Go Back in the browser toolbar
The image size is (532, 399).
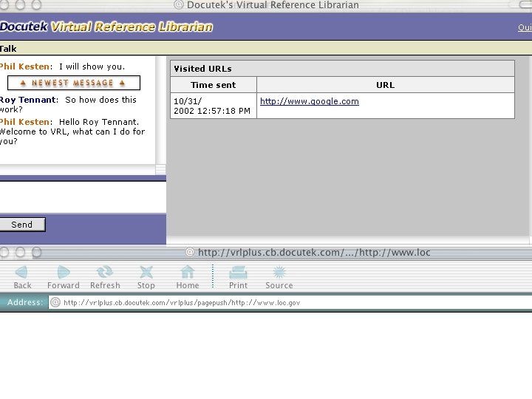coord(22,277)
